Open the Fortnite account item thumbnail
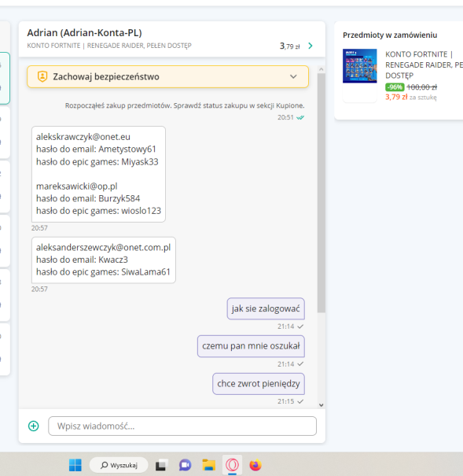 click(359, 66)
